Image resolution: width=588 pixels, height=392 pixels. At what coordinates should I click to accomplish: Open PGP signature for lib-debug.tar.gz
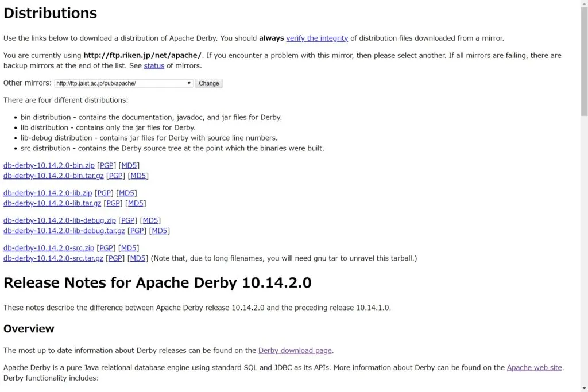click(137, 231)
